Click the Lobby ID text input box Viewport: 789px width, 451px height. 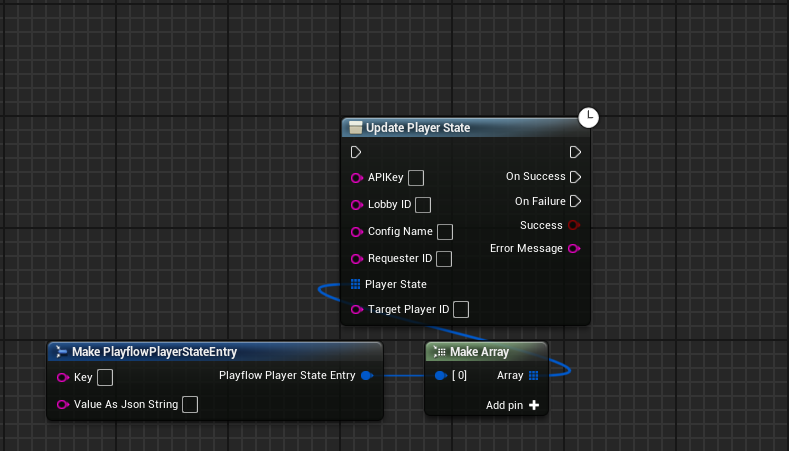pyautogui.click(x=423, y=205)
